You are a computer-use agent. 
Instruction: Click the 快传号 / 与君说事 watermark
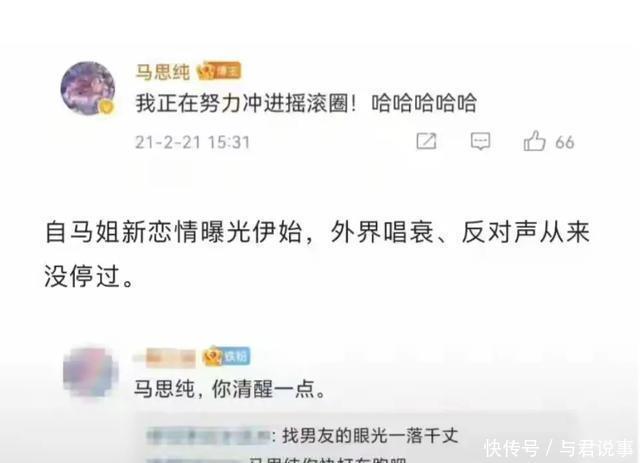point(558,448)
